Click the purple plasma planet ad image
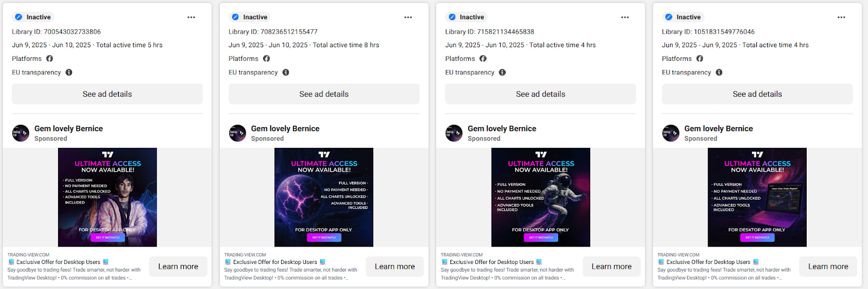The height and width of the screenshot is (289, 868). 324,197
